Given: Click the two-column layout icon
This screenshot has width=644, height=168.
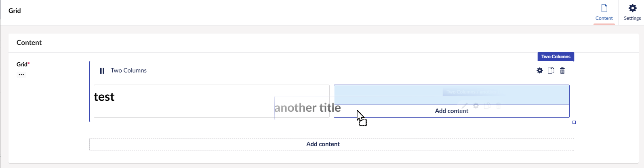Looking at the screenshot, I should pos(102,71).
